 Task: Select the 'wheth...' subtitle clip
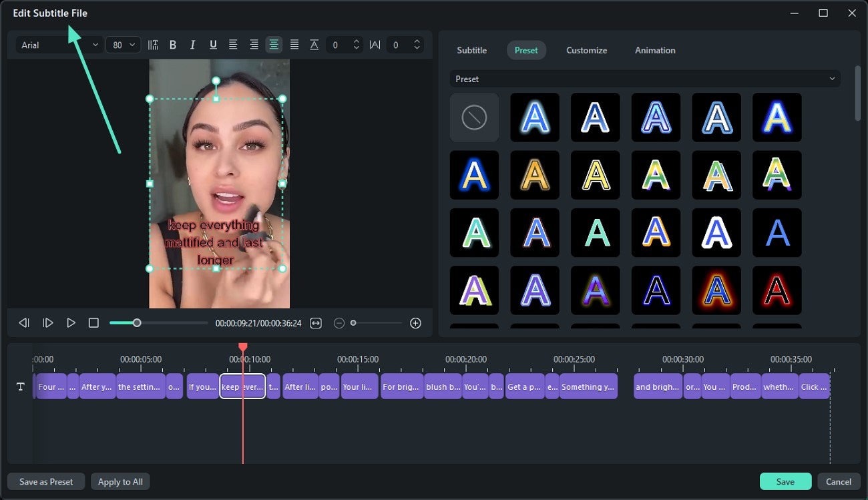pyautogui.click(x=779, y=387)
